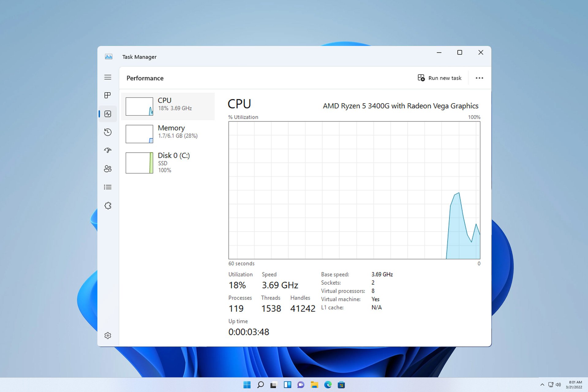The height and width of the screenshot is (392, 588).
Task: Click the Base speed label
Action: pos(335,274)
